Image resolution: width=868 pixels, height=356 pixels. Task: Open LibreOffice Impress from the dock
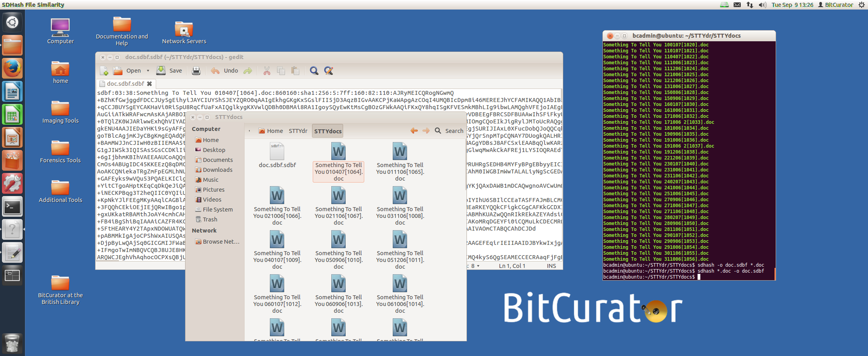click(12, 137)
